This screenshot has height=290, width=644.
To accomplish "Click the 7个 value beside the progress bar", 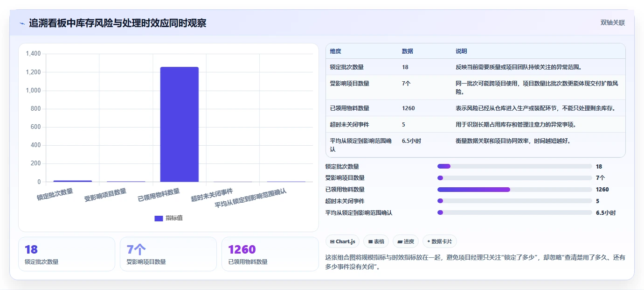I will 601,178.
